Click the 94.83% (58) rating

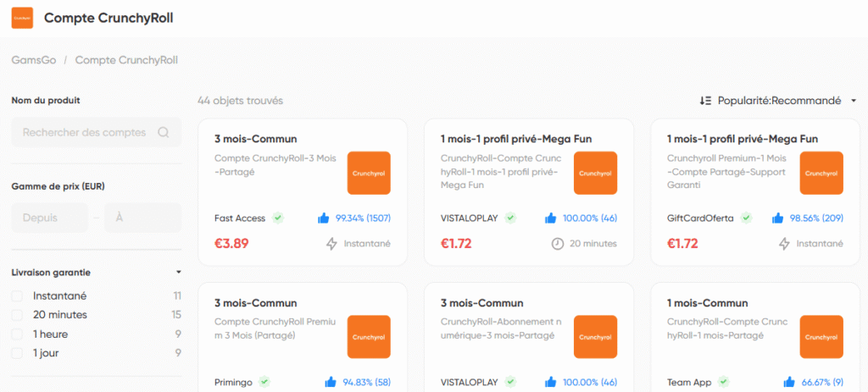tap(366, 382)
